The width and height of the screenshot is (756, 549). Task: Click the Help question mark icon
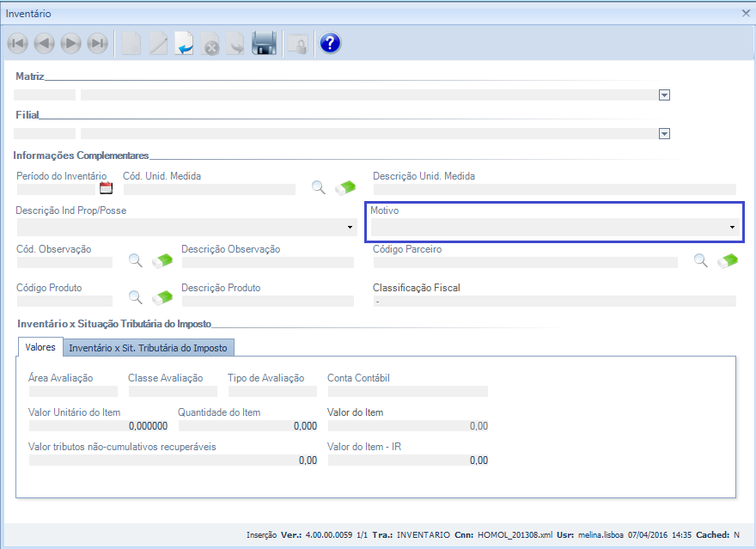(330, 43)
